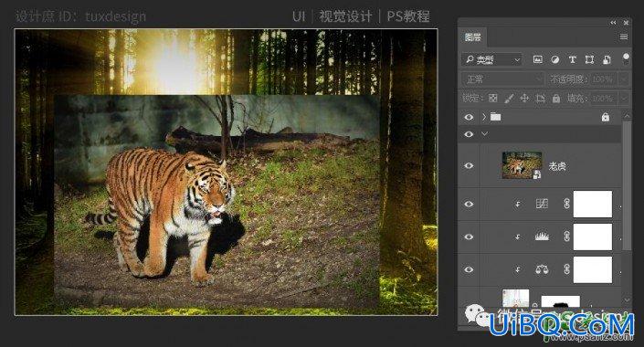Viewport: 644px width, 347px height.
Task: Click the lock position move icon
Action: (x=524, y=98)
